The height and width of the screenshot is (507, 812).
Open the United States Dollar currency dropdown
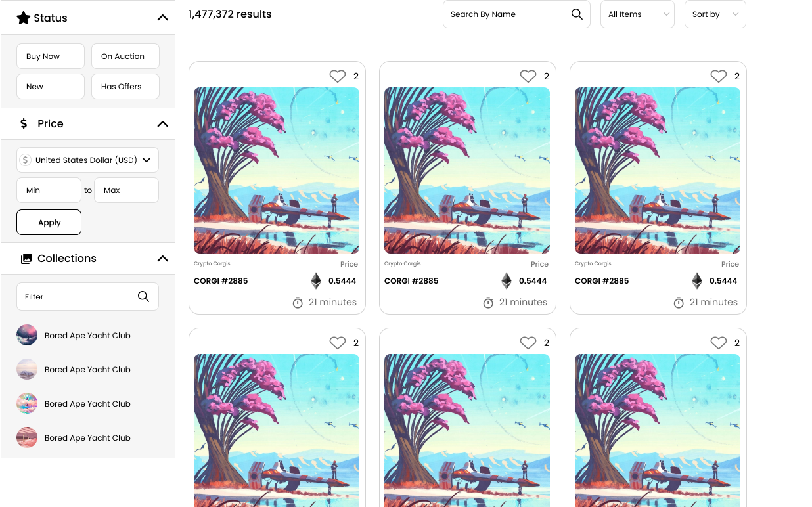87,160
